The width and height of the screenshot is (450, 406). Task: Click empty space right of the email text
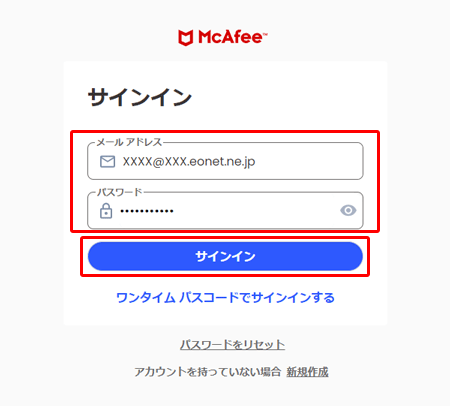pos(307,162)
